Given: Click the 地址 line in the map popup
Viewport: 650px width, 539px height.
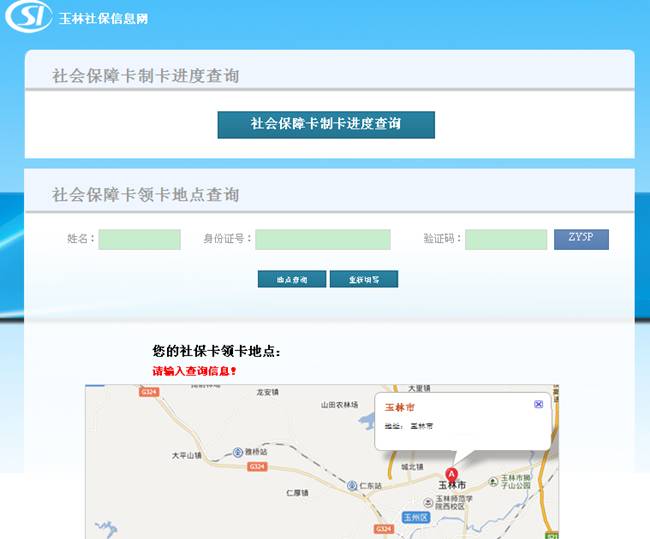Looking at the screenshot, I should click(x=409, y=426).
